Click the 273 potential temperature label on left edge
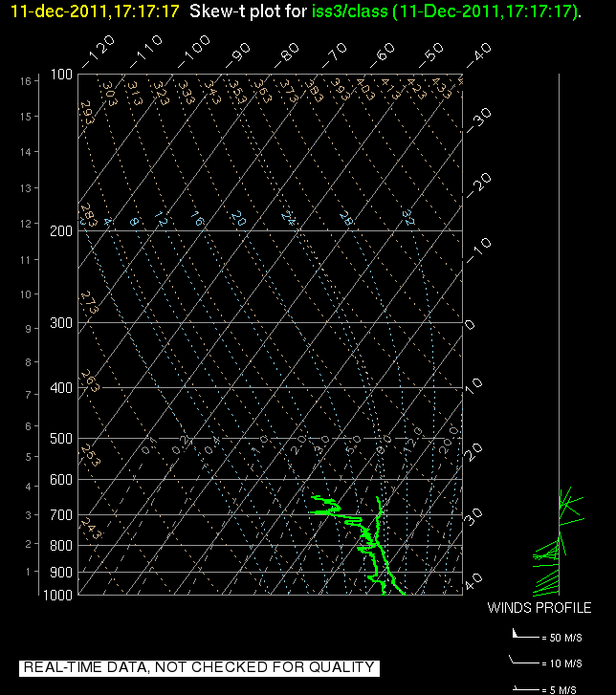 [89, 303]
